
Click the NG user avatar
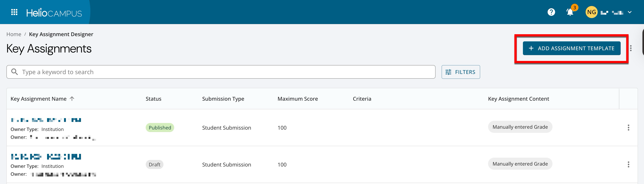591,12
